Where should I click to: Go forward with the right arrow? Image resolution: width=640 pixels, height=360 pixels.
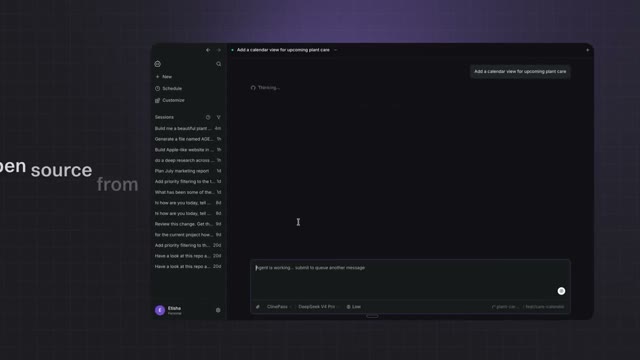coord(219,50)
